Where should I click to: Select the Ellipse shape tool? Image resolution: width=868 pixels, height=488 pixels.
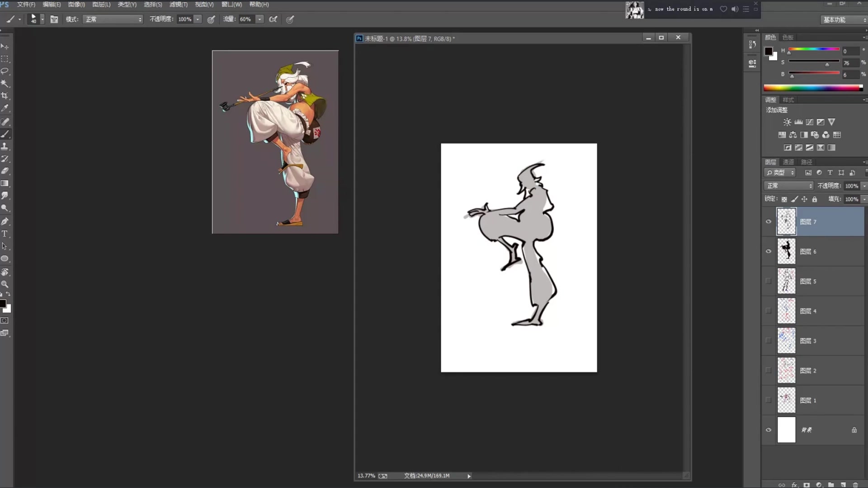(x=5, y=258)
